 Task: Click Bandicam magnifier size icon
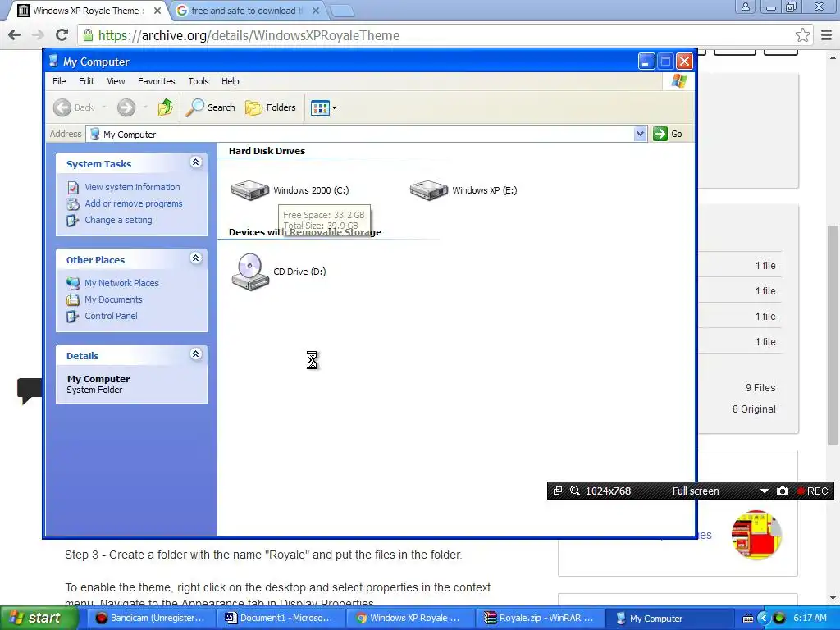575,491
